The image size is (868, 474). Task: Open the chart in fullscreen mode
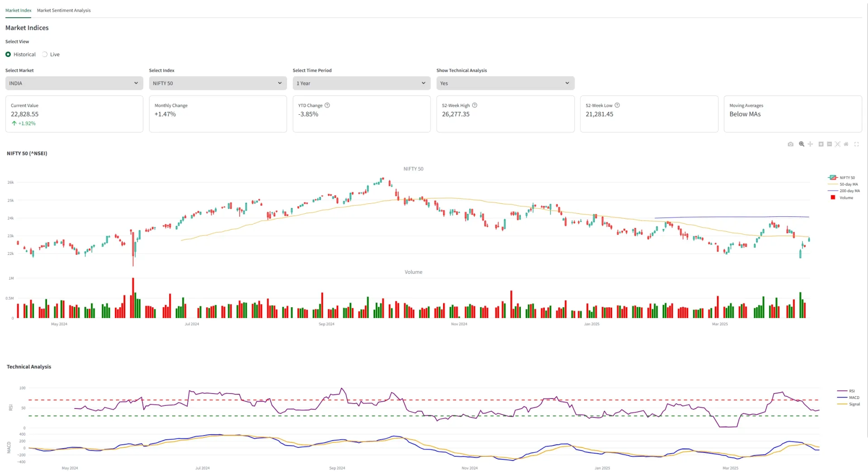point(856,144)
